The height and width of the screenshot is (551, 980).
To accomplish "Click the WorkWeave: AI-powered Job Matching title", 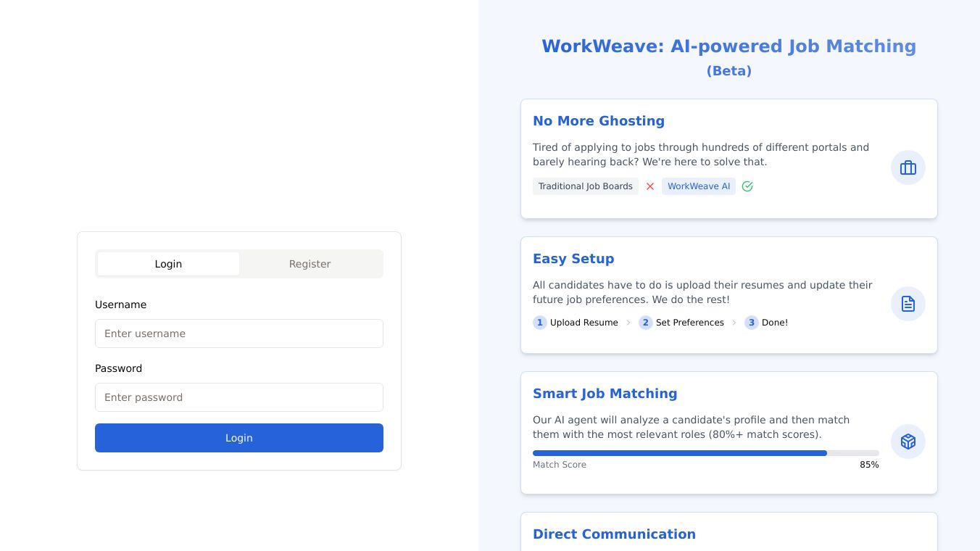I will [x=729, y=46].
